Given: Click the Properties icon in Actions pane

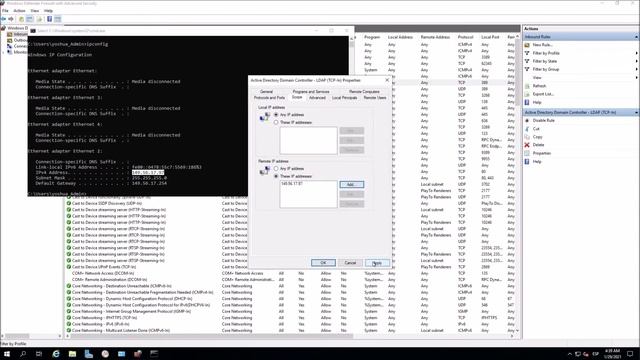Looking at the screenshot, I should [x=527, y=153].
